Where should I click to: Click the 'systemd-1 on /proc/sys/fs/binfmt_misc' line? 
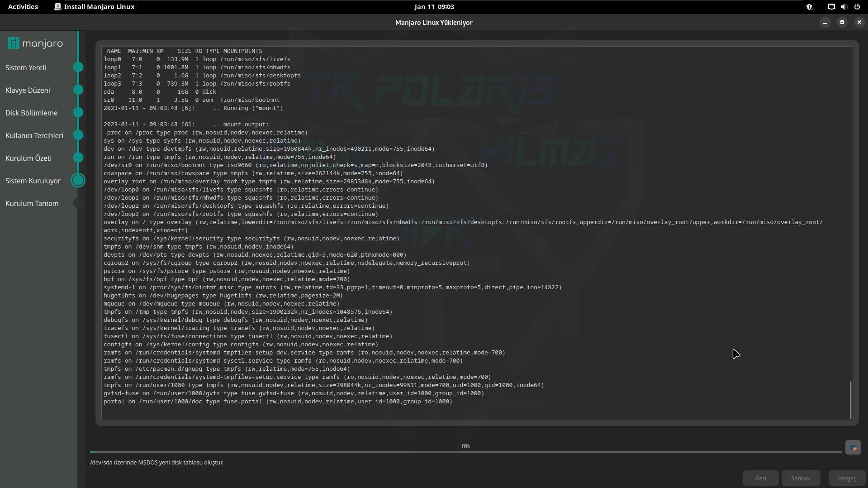pyautogui.click(x=332, y=287)
